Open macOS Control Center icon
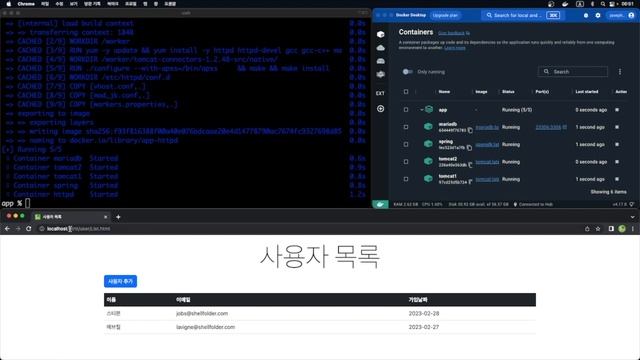 pos(612,4)
